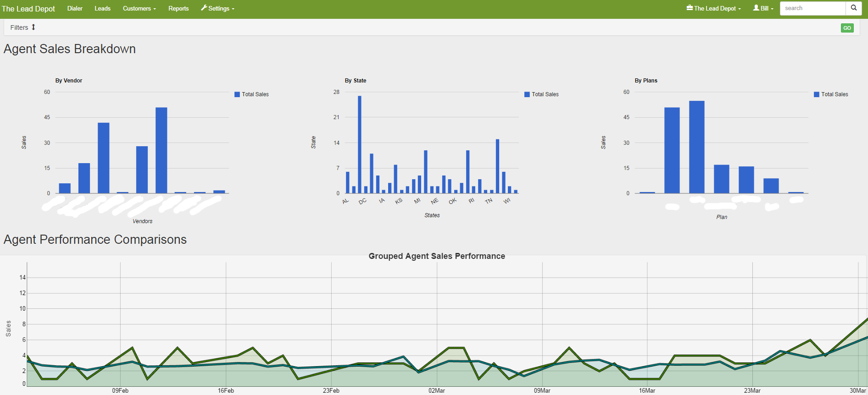
Task: Open the Bill user dropdown
Action: point(763,9)
